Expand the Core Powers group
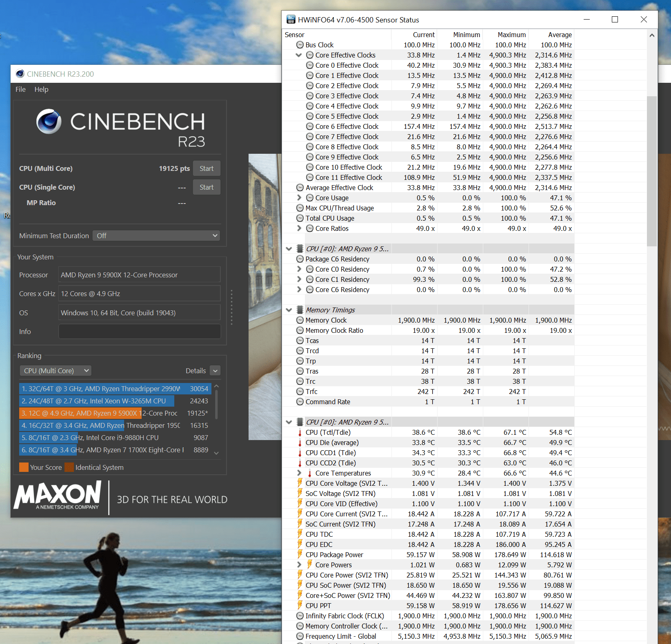The width and height of the screenshot is (671, 644). [x=299, y=565]
